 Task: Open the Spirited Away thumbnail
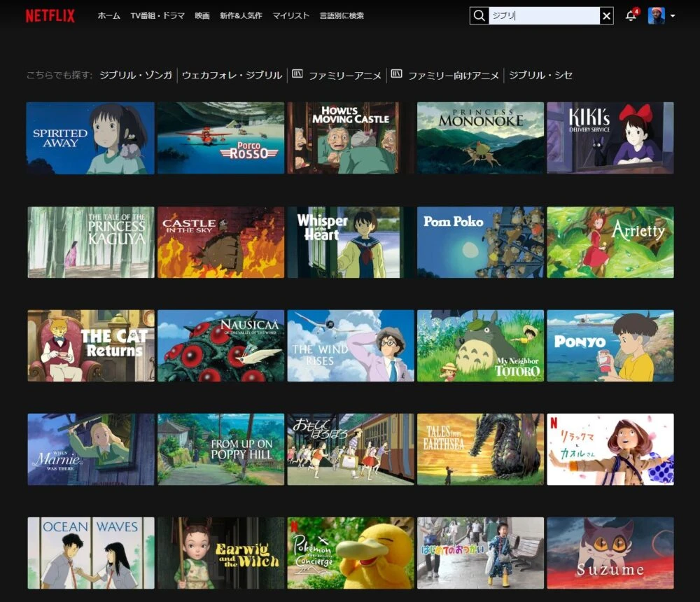click(90, 138)
